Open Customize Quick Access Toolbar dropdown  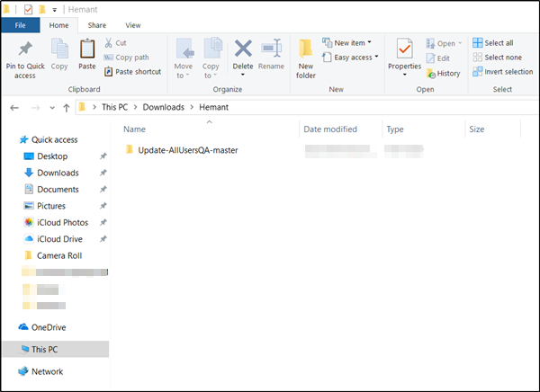click(54, 10)
